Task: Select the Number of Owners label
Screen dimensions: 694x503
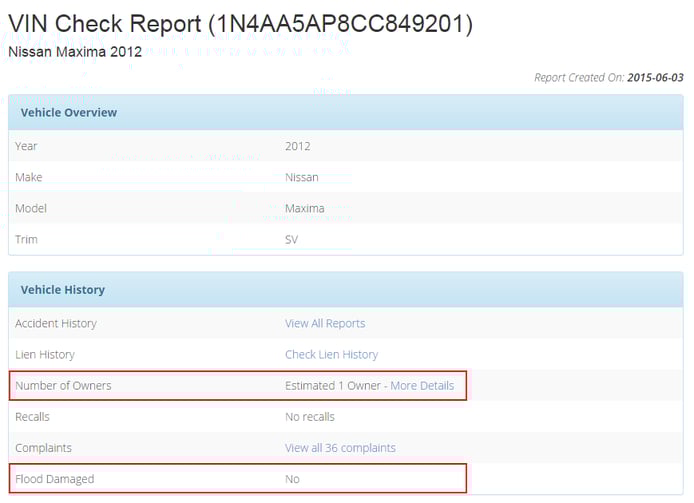Action: [x=63, y=386]
